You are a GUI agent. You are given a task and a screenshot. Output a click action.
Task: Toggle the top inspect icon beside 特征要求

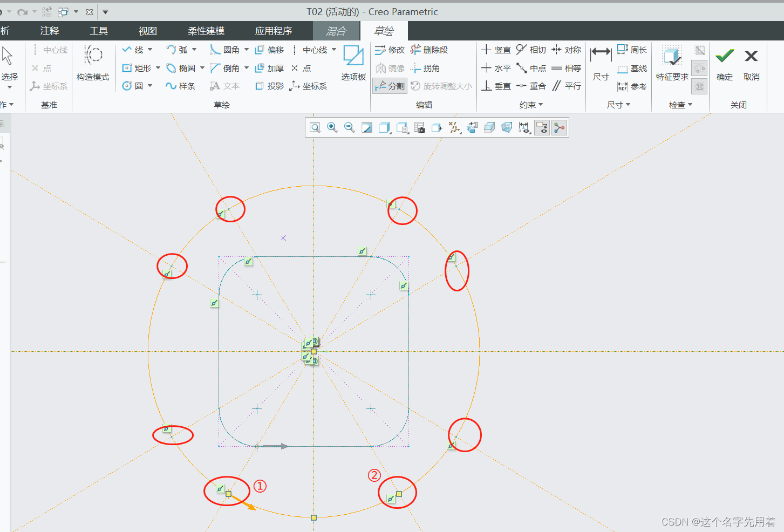tap(699, 51)
